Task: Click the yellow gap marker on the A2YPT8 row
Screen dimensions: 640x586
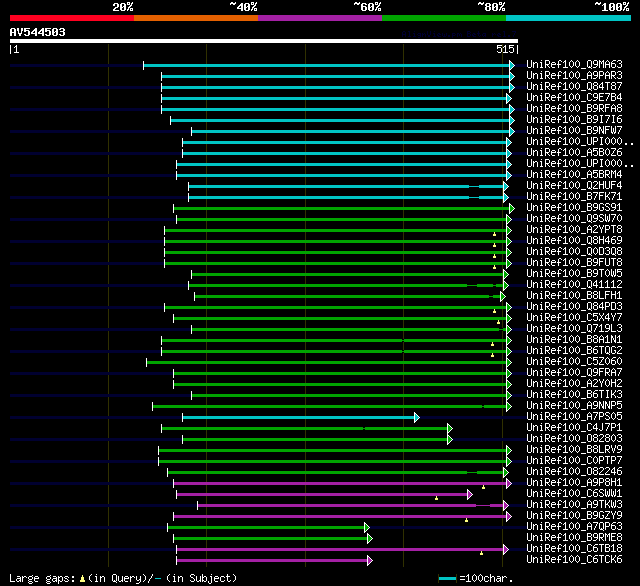Action: pyautogui.click(x=494, y=234)
